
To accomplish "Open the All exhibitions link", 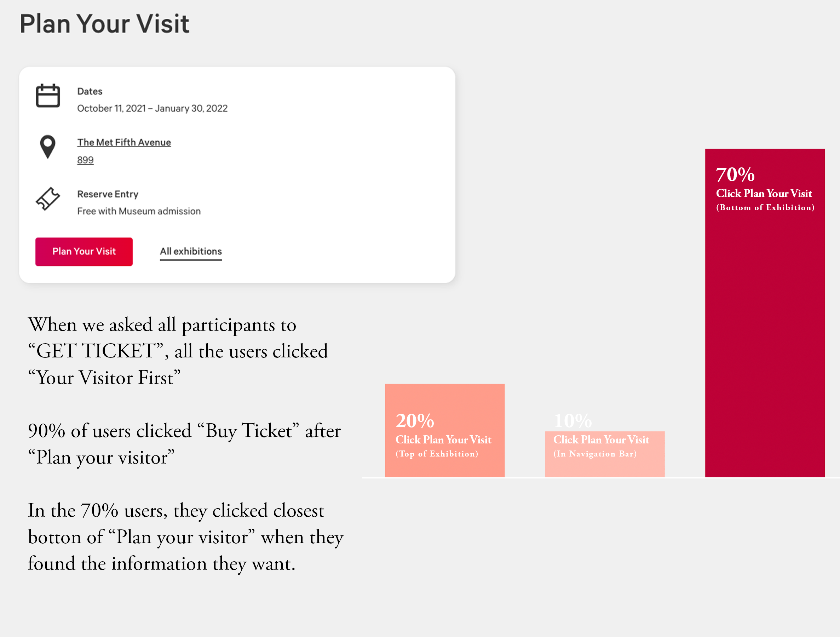I will pos(191,252).
